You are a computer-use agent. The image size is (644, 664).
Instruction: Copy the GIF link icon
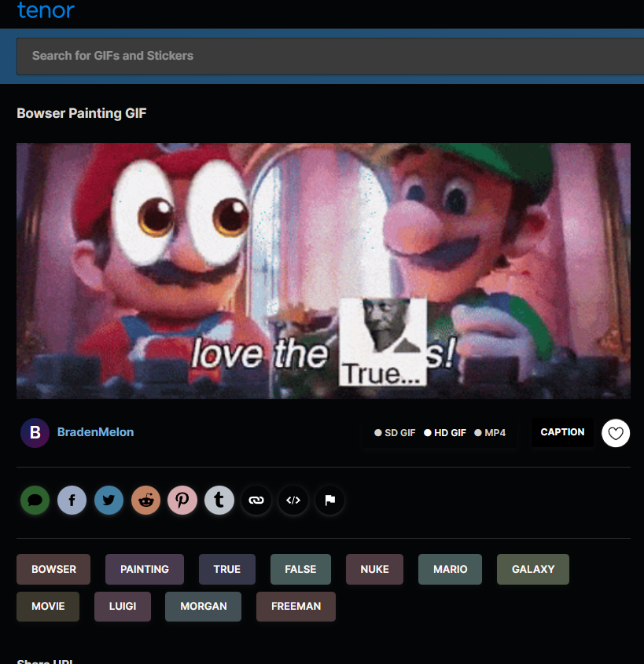256,500
